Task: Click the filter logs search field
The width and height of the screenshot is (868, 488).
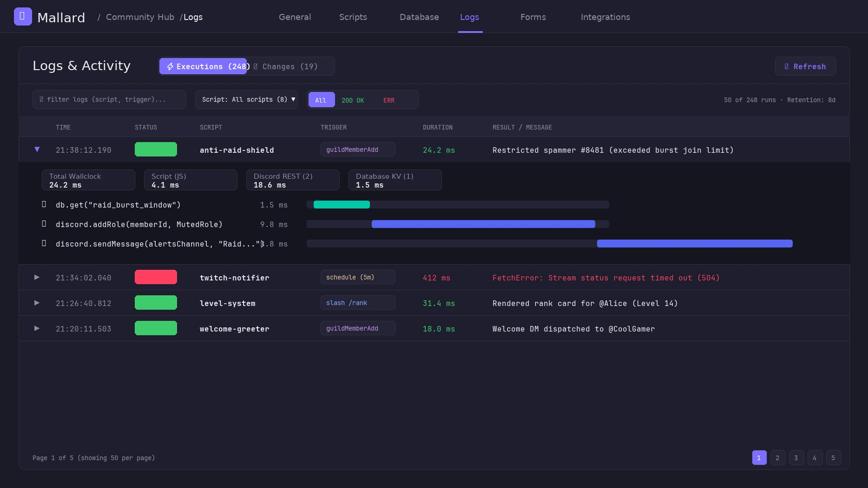Action: click(109, 99)
